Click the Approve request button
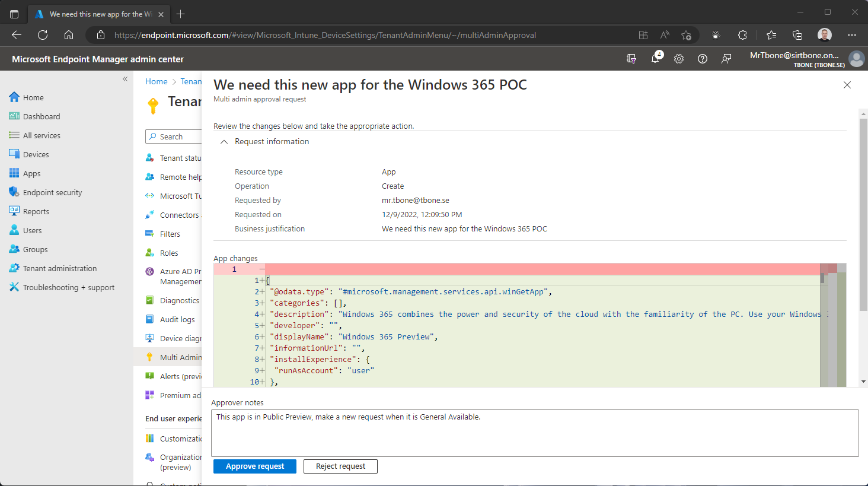Screen dimensions: 868x486 (254, 466)
